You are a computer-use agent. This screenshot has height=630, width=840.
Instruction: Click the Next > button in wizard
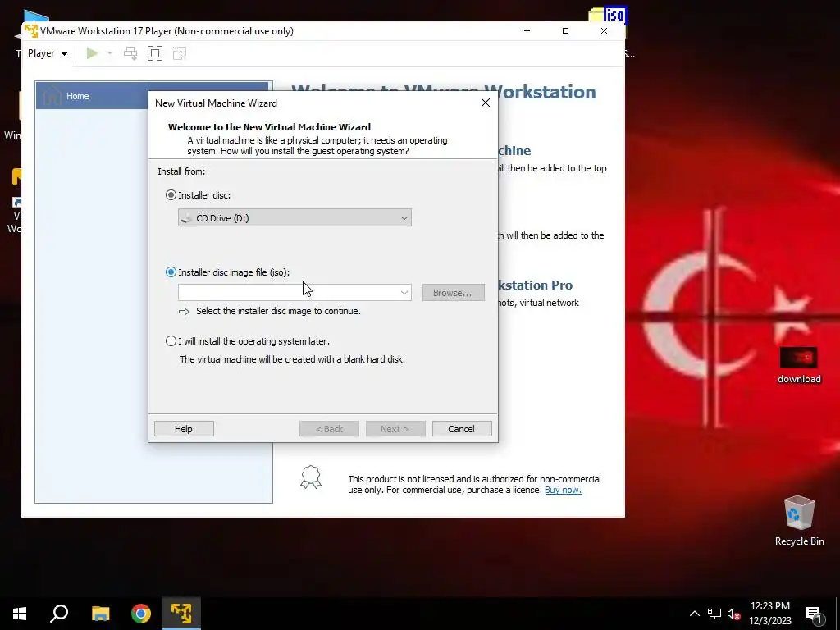click(395, 428)
